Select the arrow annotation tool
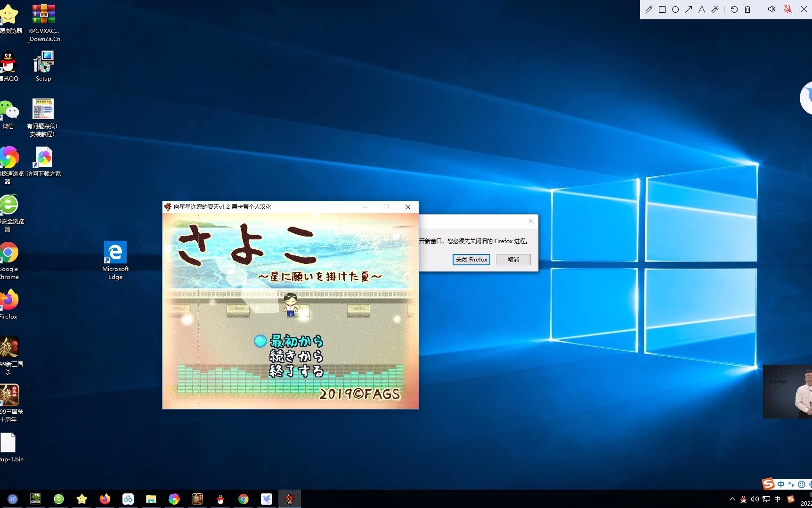The image size is (812, 508). (x=688, y=9)
